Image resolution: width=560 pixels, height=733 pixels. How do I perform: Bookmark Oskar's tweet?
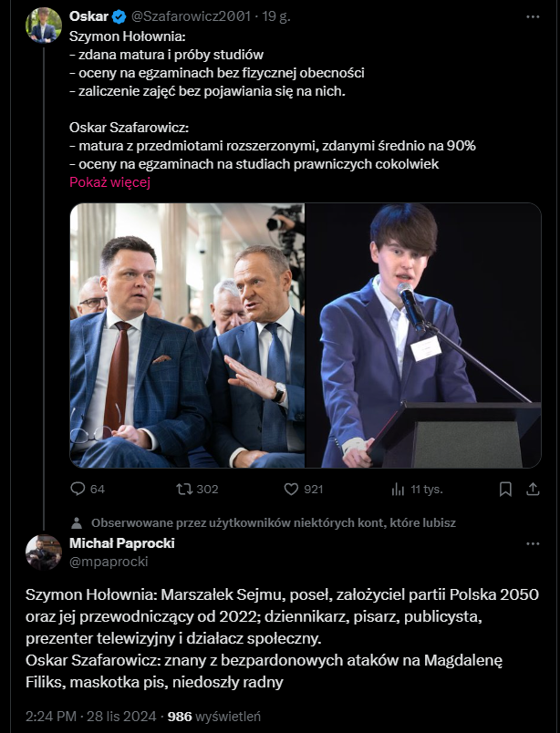click(x=505, y=489)
